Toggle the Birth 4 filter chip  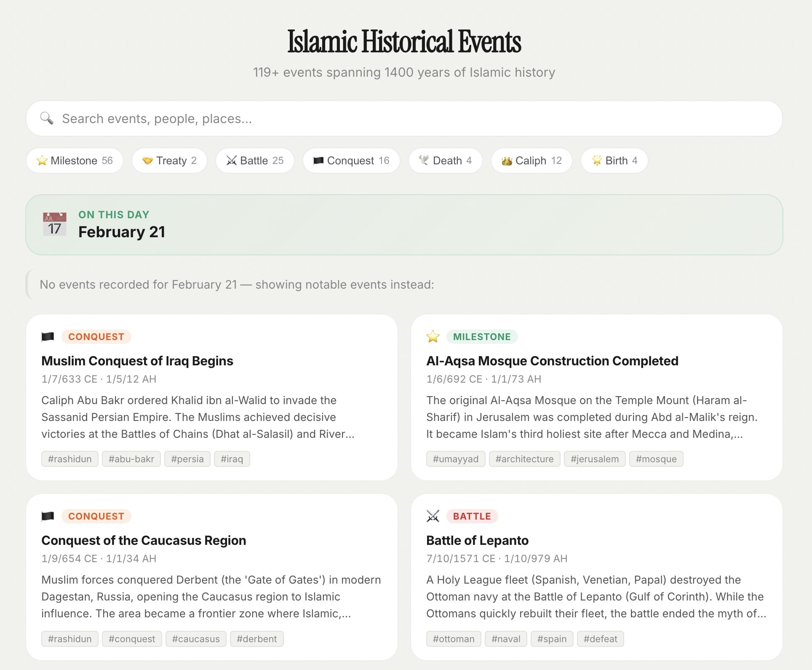pos(614,161)
